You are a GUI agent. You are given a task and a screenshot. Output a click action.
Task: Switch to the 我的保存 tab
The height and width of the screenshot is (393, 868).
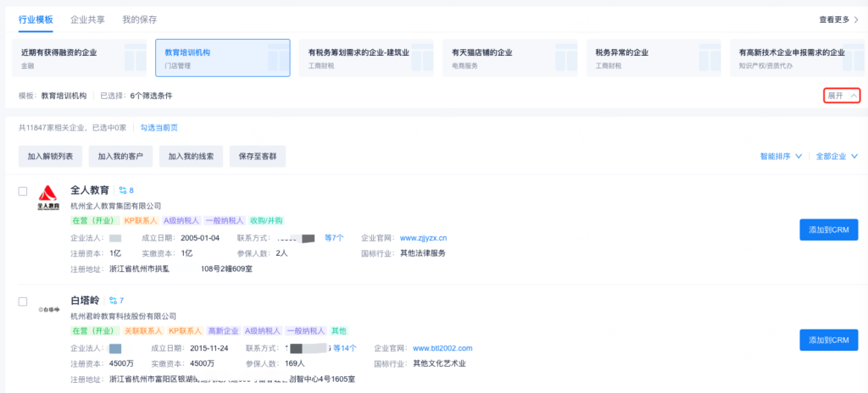click(139, 19)
